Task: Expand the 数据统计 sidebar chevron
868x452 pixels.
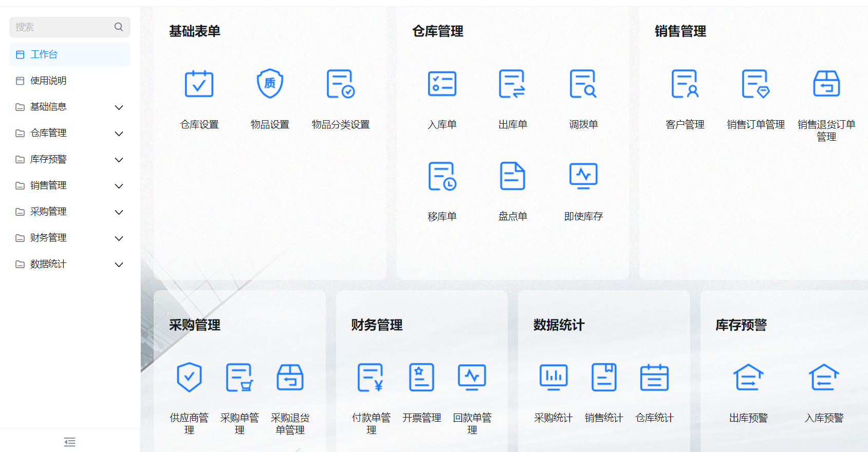Action: tap(119, 265)
